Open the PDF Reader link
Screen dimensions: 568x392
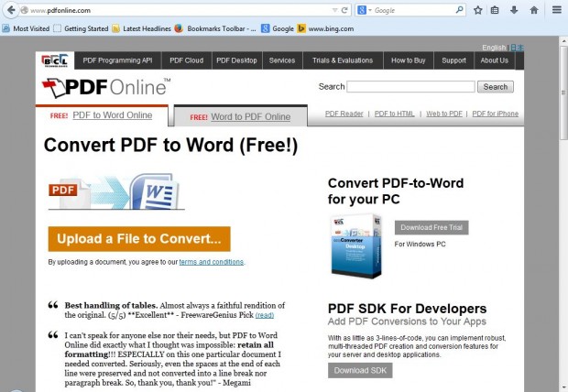pos(344,114)
